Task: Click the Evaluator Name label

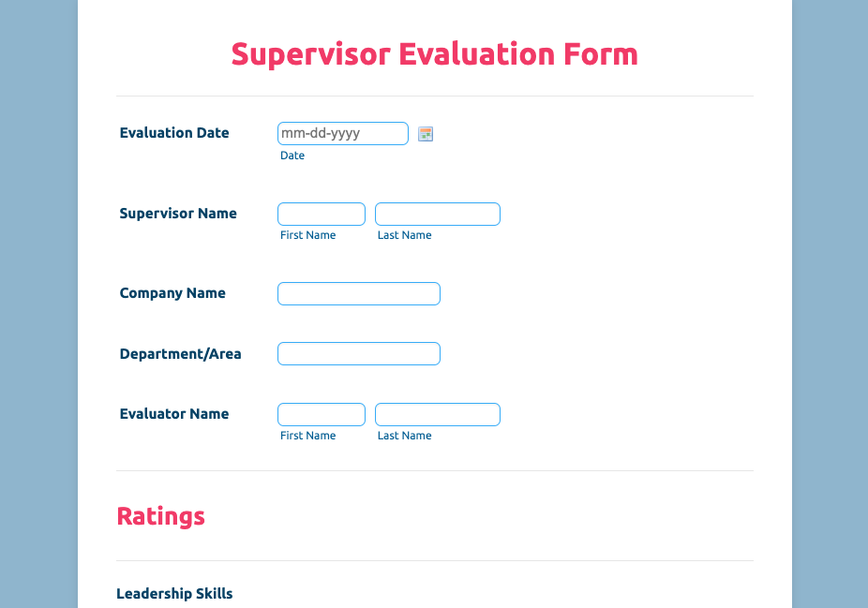Action: click(x=174, y=414)
